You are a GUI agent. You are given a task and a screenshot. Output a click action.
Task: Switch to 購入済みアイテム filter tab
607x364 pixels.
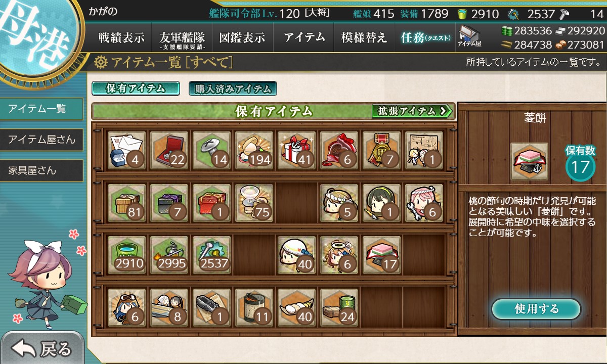tap(233, 89)
